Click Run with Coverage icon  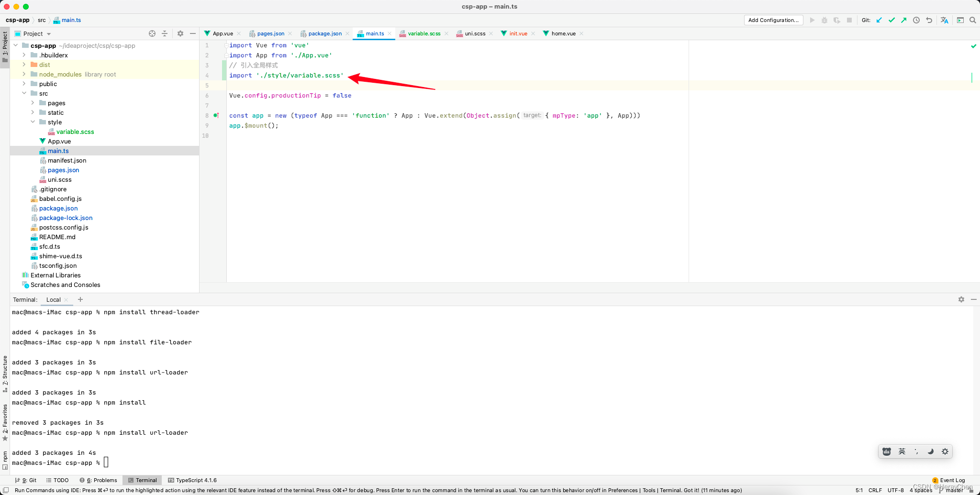[x=837, y=20]
